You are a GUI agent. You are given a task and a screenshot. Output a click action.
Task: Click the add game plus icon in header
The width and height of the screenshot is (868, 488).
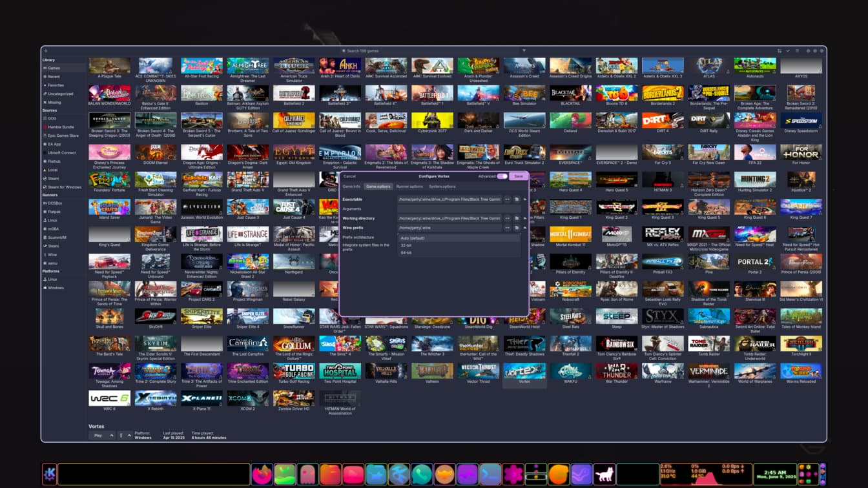point(46,50)
